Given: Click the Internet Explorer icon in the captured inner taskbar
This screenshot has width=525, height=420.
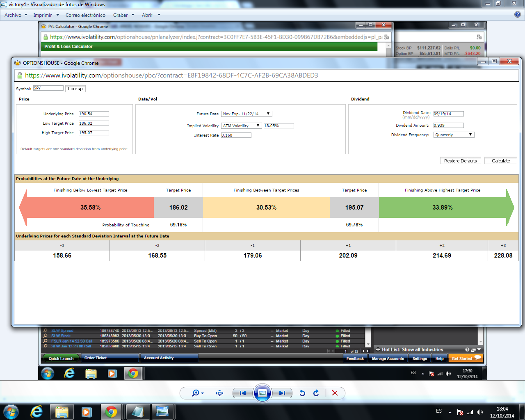Looking at the screenshot, I should 69,373.
